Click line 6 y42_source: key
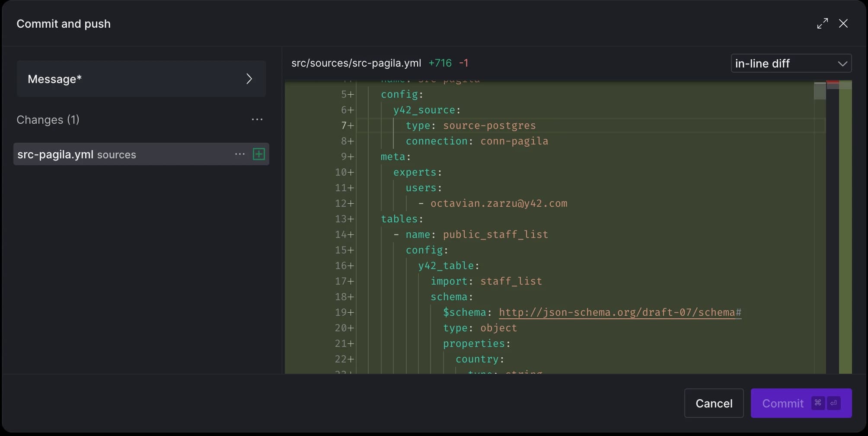 (427, 110)
